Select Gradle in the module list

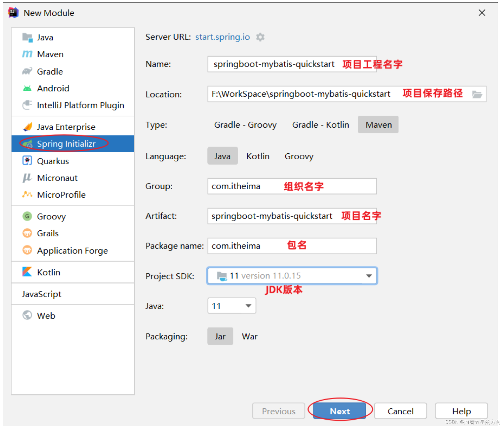[x=73, y=71]
